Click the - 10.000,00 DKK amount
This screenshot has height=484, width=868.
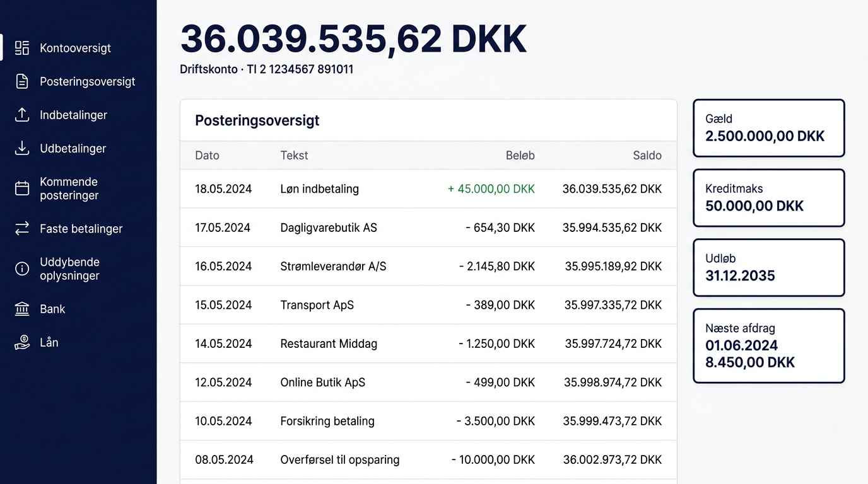coord(493,459)
